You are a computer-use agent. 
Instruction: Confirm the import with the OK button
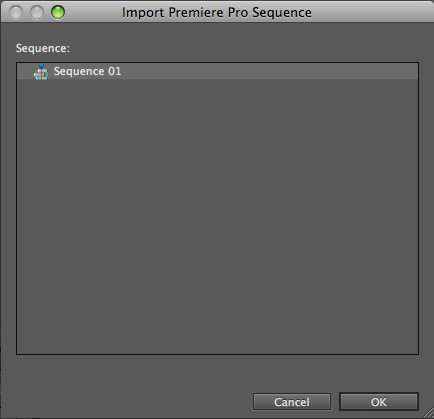point(379,402)
